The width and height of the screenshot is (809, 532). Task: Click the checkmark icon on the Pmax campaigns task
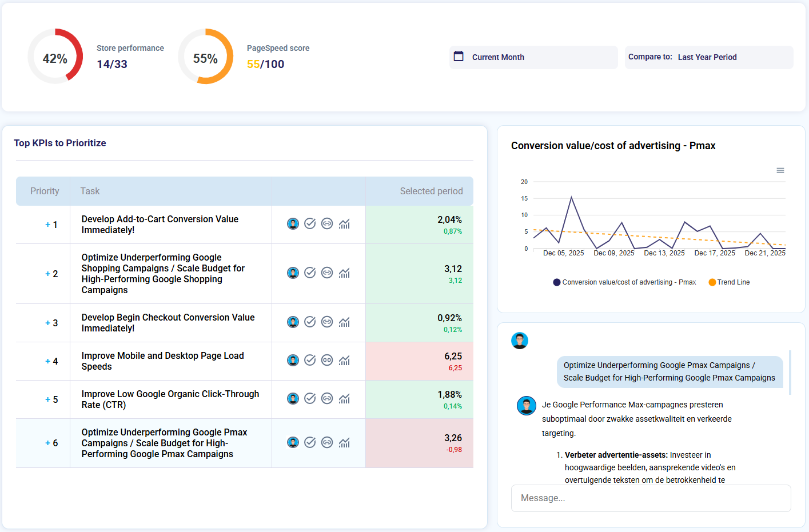coord(310,443)
